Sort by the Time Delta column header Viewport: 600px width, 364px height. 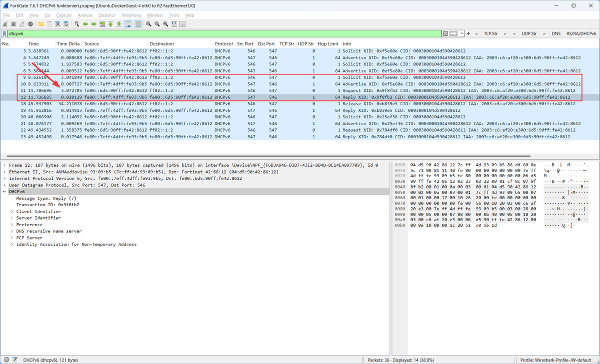click(x=68, y=44)
